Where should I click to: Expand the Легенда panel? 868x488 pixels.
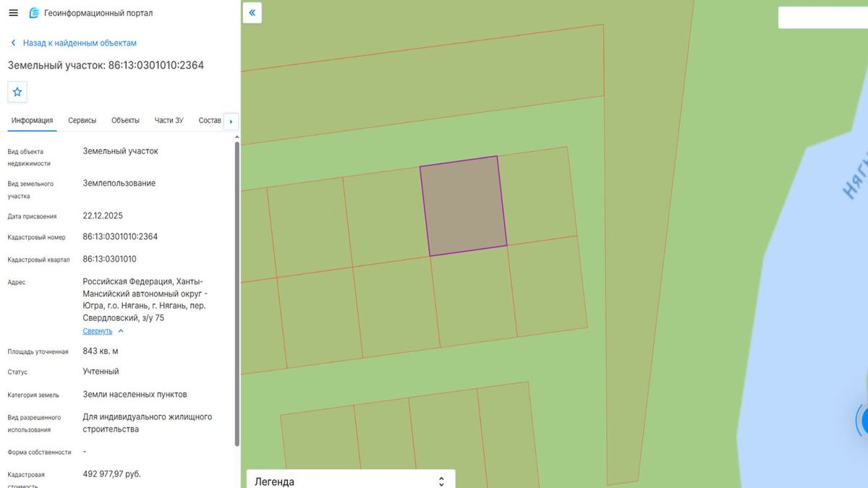pyautogui.click(x=351, y=481)
